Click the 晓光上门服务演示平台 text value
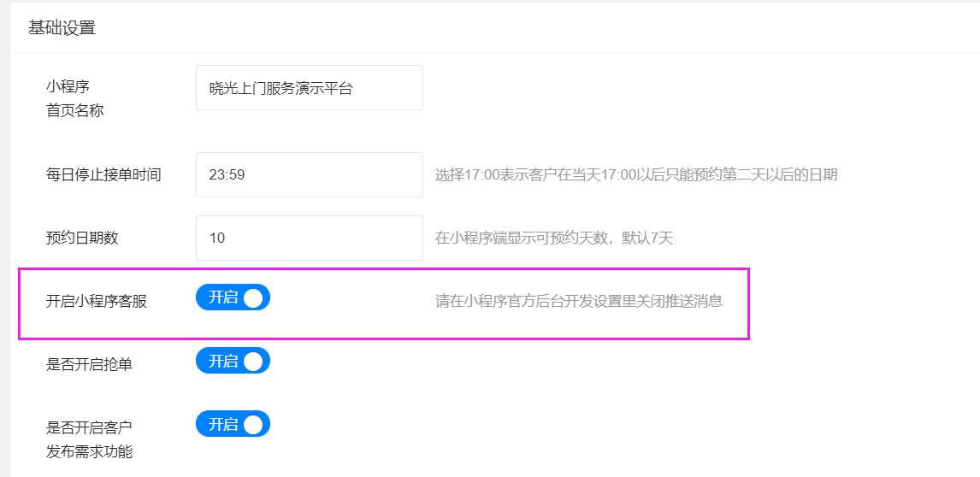The height and width of the screenshot is (477, 980). [280, 88]
